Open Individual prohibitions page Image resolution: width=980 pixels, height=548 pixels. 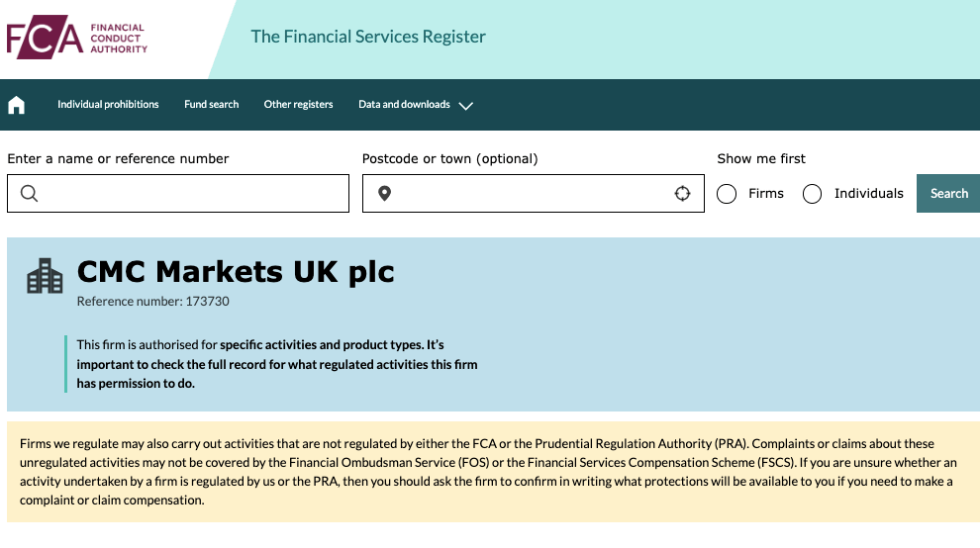pos(108,104)
